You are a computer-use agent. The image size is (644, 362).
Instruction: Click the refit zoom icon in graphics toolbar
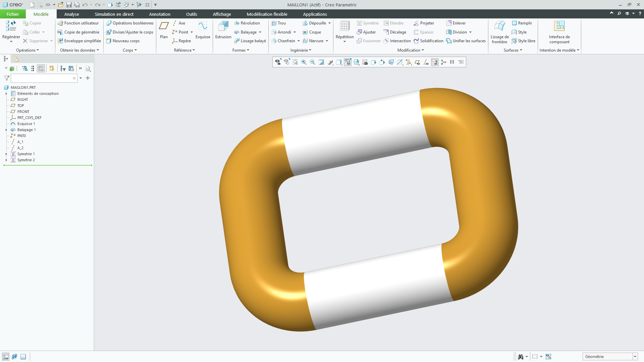coord(295,62)
